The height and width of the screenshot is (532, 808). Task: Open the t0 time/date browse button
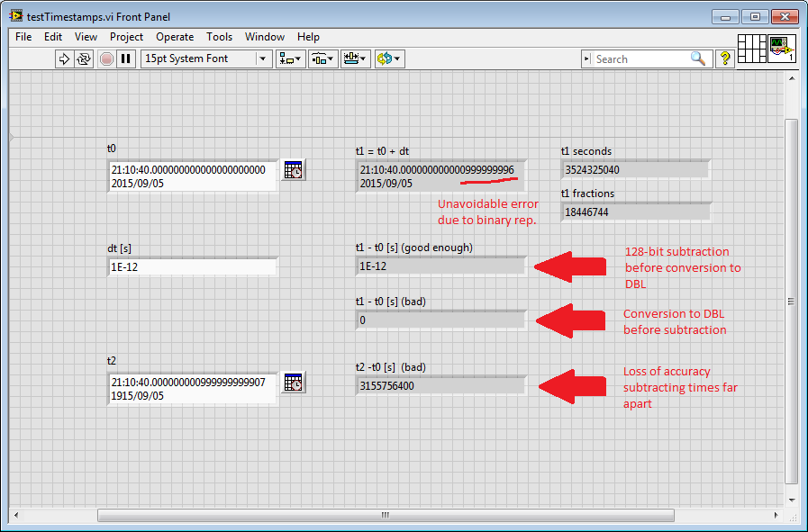(294, 170)
